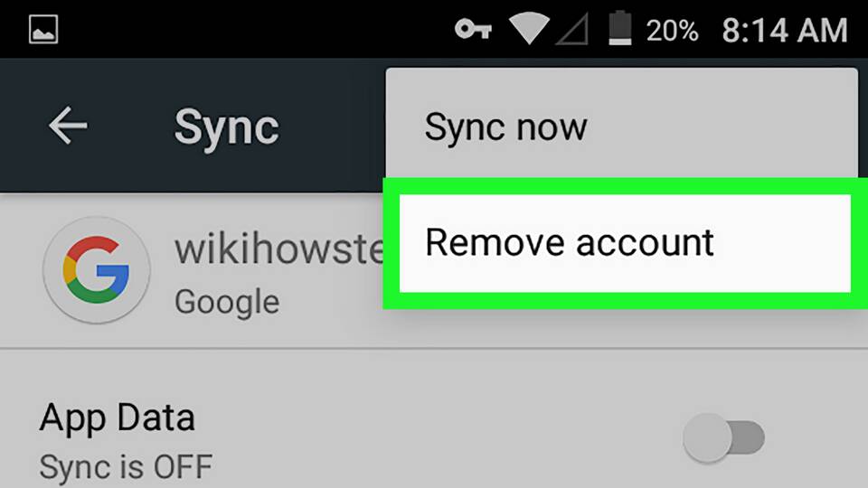Screen dimensions: 868x488
Task: Tap the VPN key status icon
Action: [473, 29]
